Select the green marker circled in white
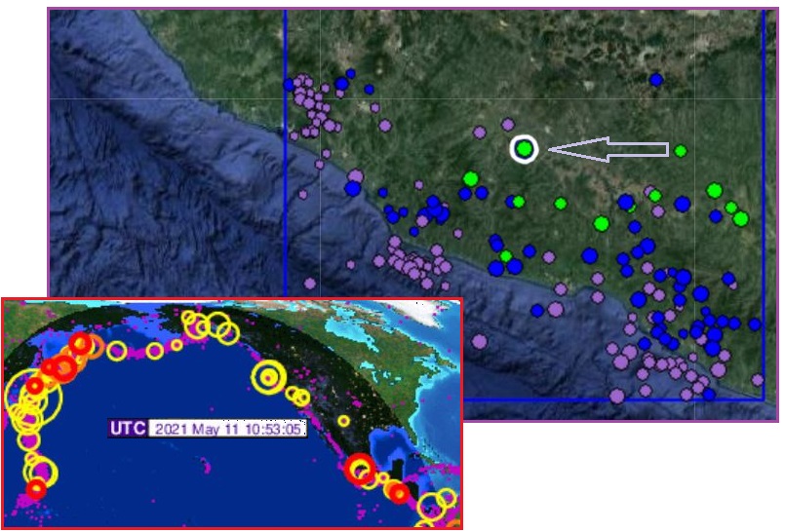 click(525, 148)
